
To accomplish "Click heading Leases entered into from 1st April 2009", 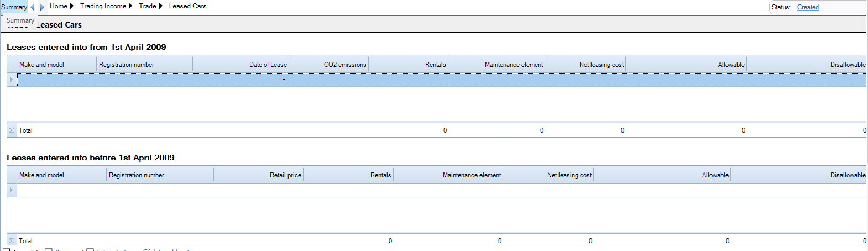I will pos(86,47).
